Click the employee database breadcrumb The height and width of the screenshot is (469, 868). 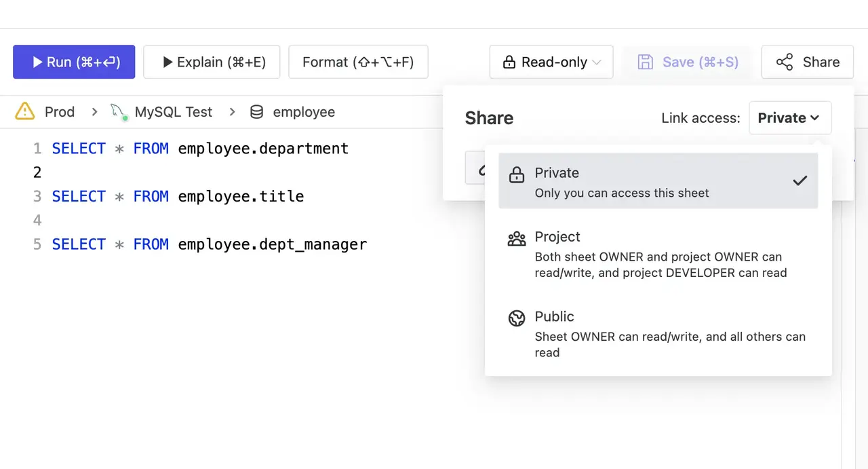coord(303,112)
